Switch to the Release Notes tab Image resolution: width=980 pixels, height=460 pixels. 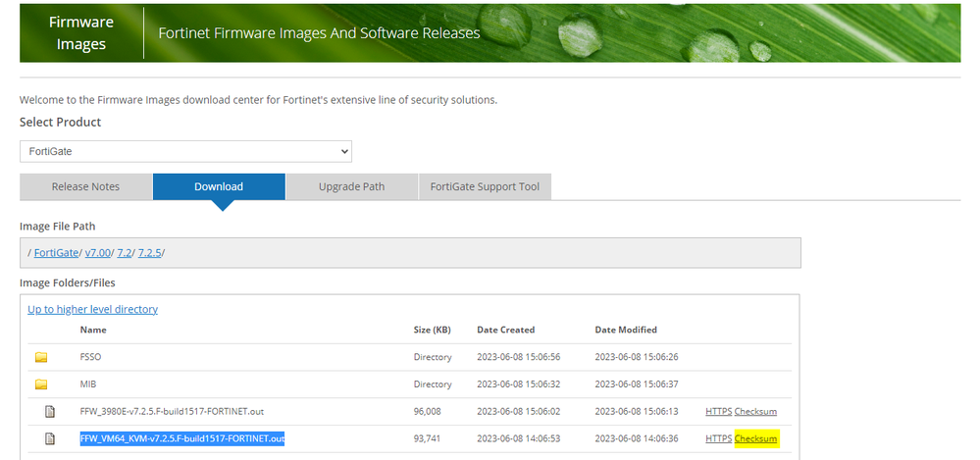[x=85, y=186]
